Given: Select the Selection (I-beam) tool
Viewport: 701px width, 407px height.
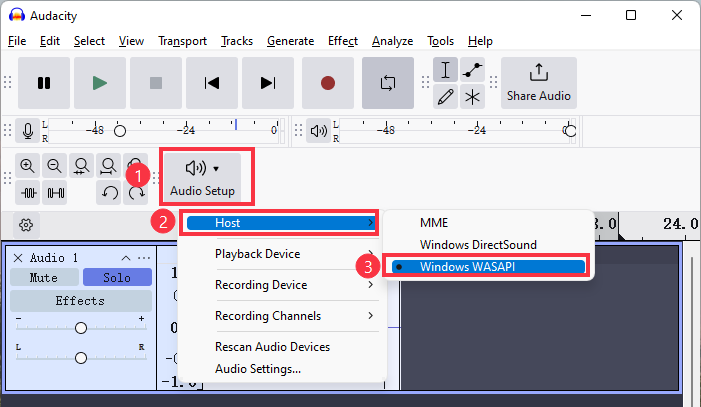Looking at the screenshot, I should point(445,70).
